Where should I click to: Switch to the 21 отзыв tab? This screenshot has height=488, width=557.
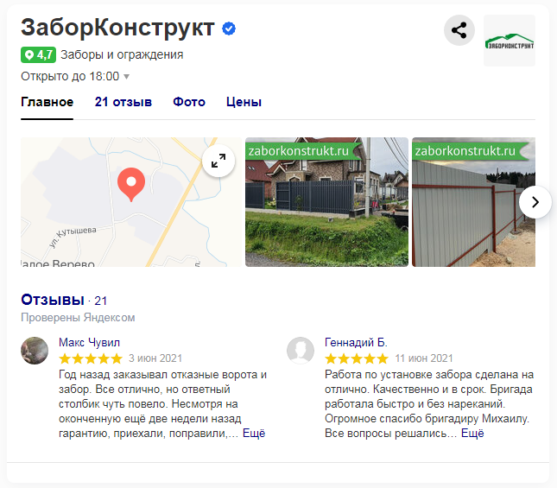pos(123,102)
